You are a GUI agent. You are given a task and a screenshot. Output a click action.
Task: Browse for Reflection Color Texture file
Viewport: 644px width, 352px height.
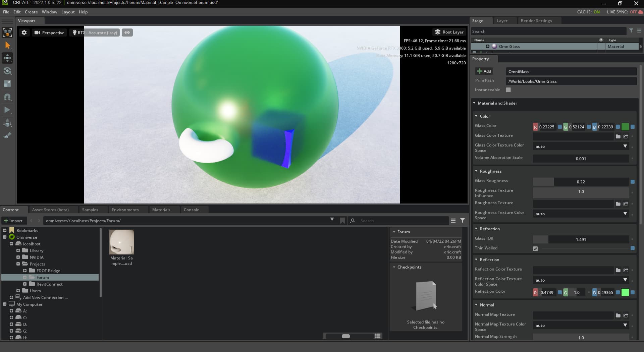tap(618, 270)
